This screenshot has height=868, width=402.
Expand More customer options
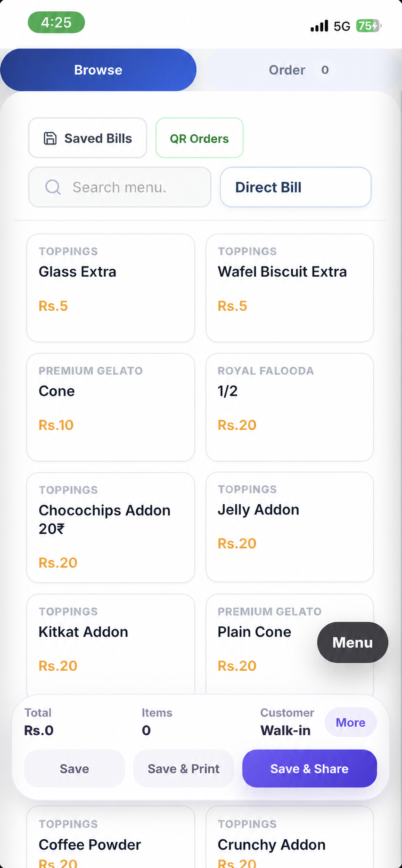(x=351, y=723)
